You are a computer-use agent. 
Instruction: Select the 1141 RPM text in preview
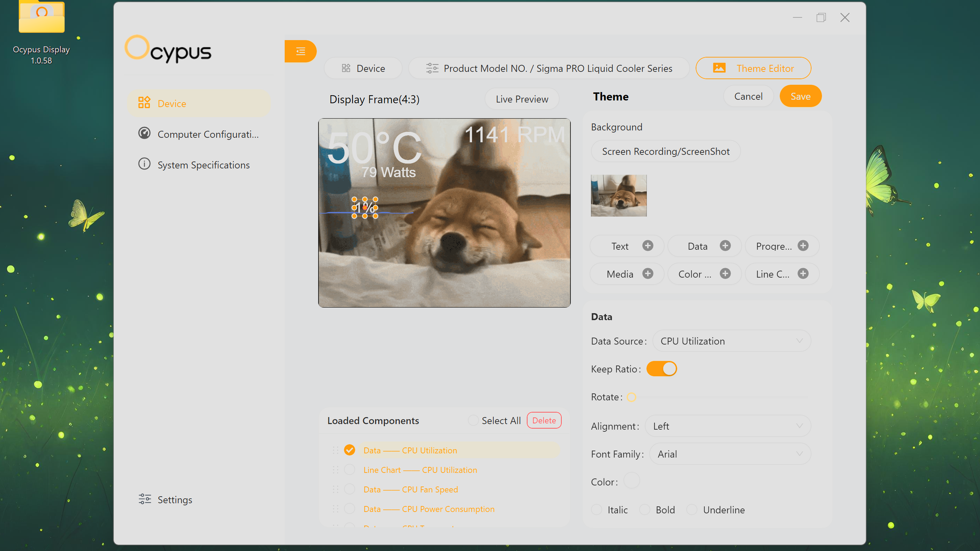click(515, 134)
